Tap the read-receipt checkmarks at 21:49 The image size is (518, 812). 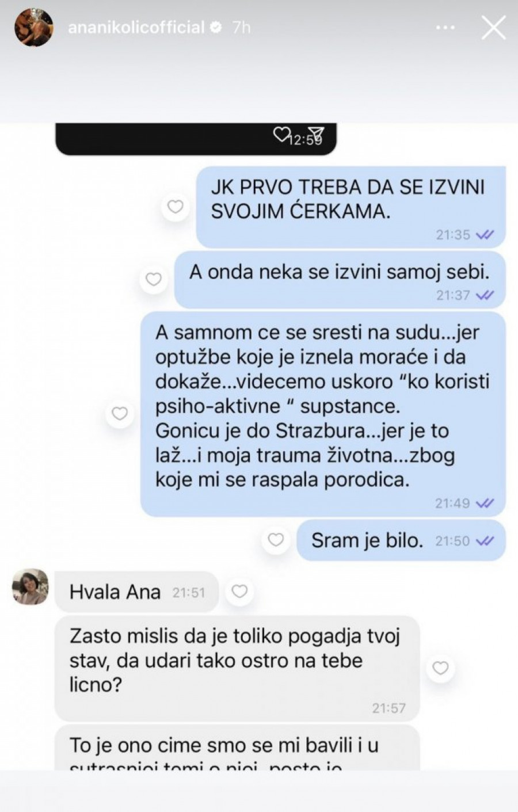tap(485, 503)
